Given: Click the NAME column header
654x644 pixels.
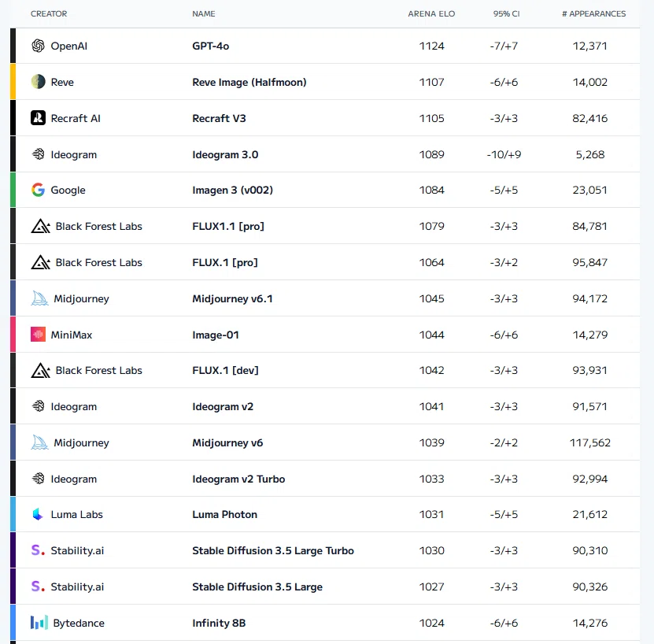Looking at the screenshot, I should (204, 13).
